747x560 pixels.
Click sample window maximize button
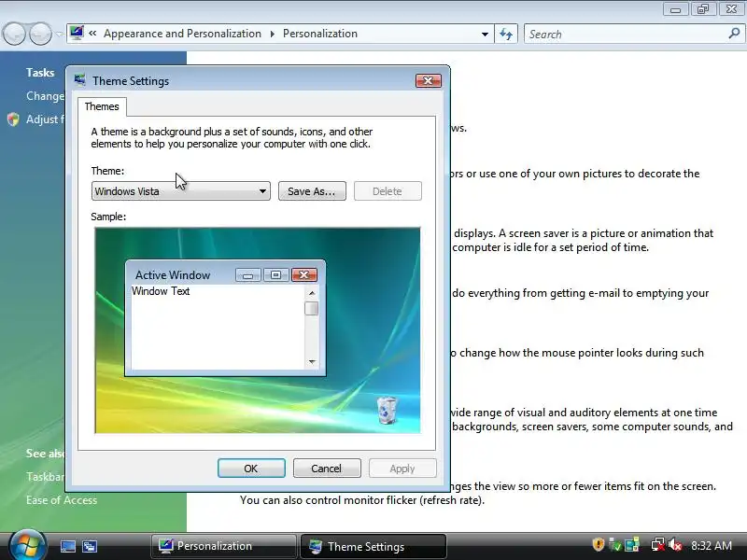pos(275,274)
